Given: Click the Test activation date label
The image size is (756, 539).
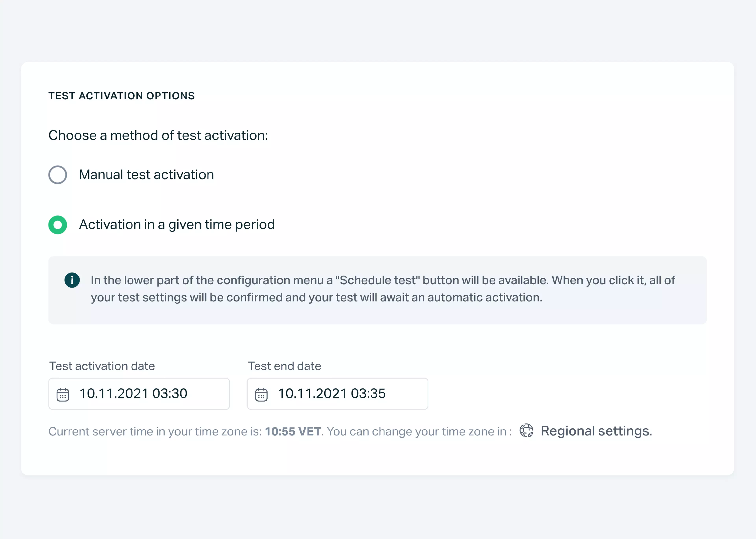Looking at the screenshot, I should (x=102, y=366).
